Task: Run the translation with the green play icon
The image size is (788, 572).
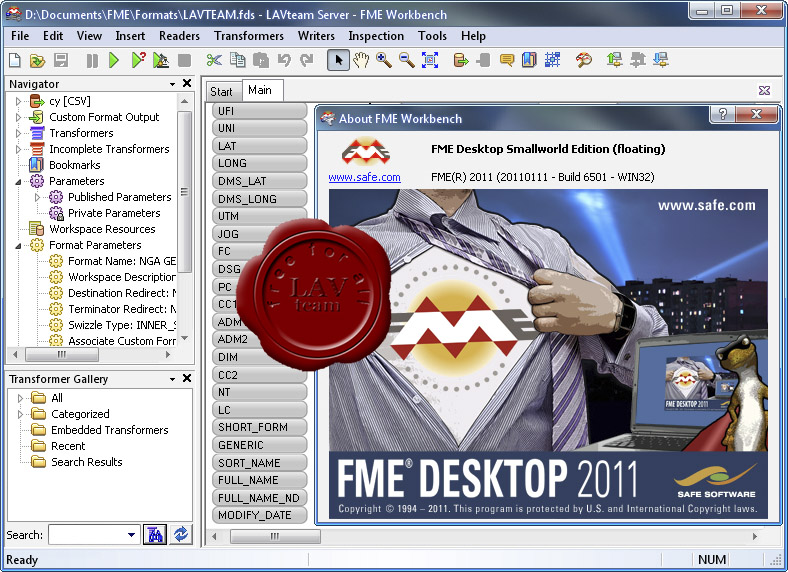Action: (114, 61)
